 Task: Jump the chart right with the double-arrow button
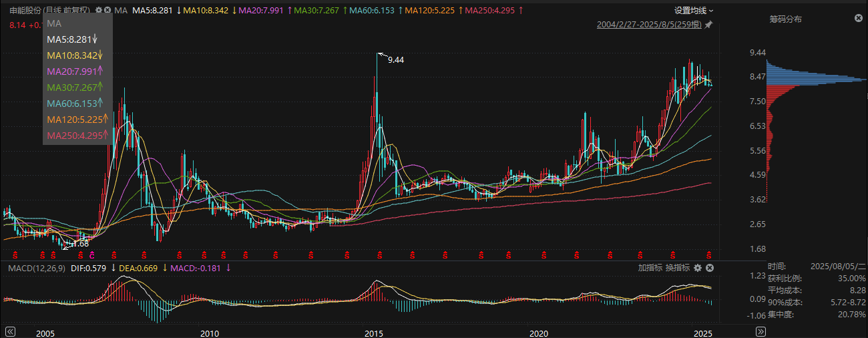coord(761,332)
